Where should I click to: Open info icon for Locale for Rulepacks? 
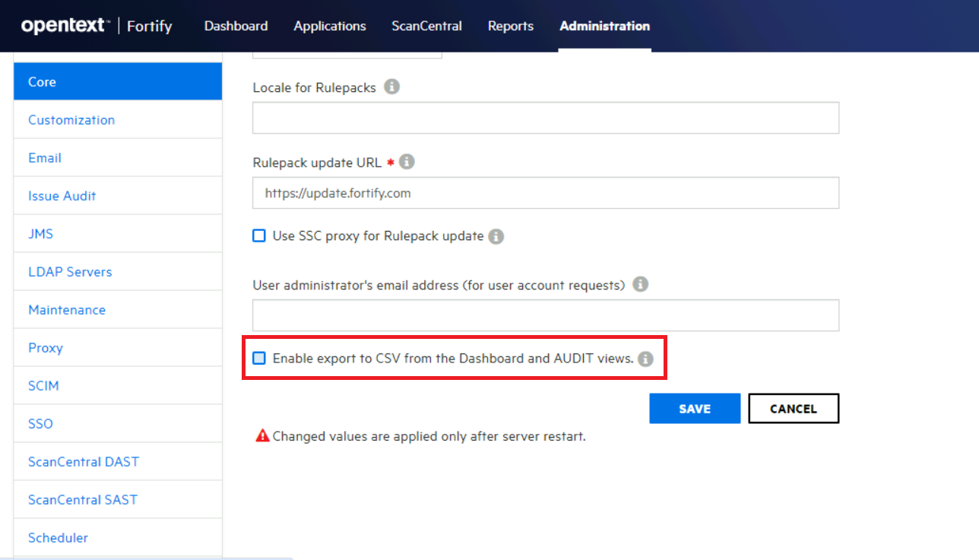(391, 87)
